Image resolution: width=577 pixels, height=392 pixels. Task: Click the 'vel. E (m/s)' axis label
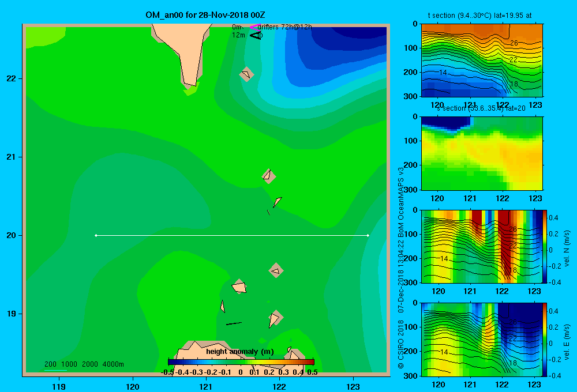567,342
